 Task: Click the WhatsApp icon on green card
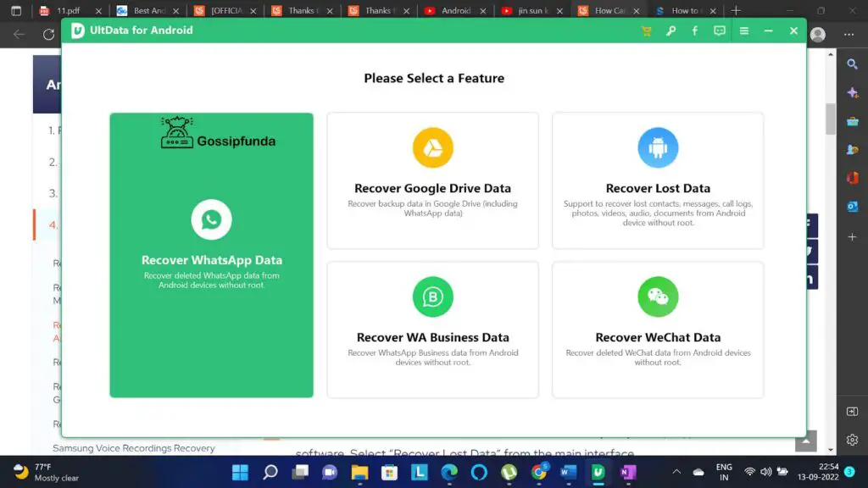click(x=211, y=219)
